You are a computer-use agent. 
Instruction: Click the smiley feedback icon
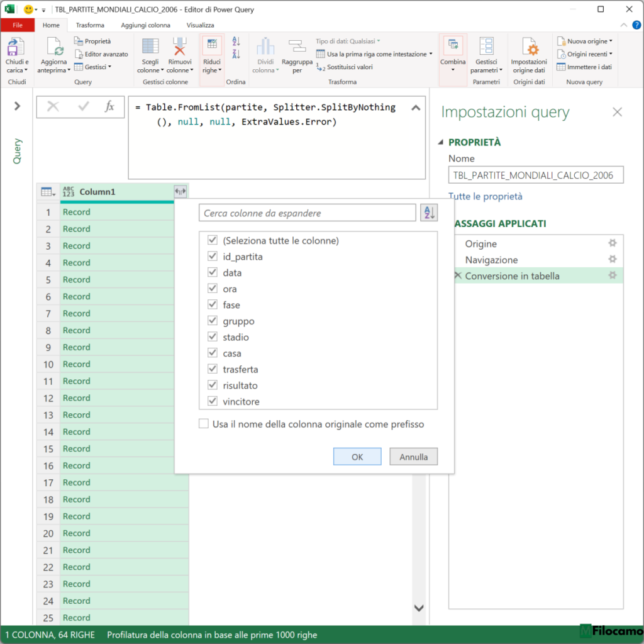(x=28, y=9)
